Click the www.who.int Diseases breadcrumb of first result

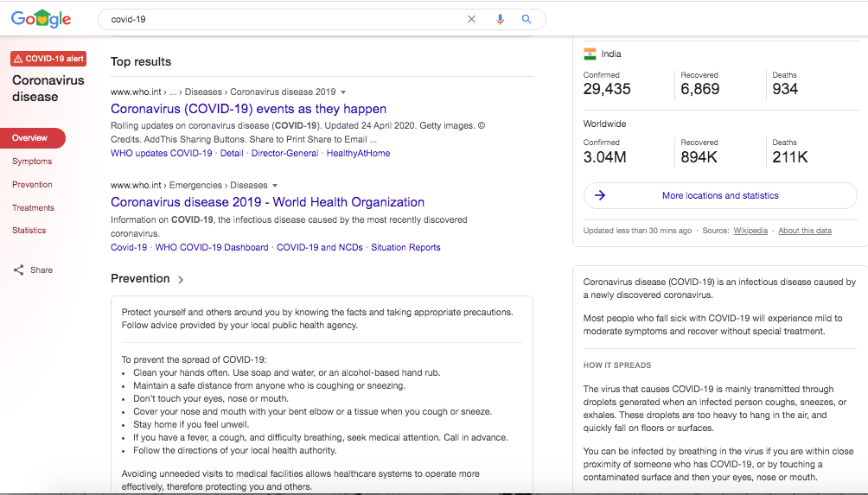tap(223, 92)
